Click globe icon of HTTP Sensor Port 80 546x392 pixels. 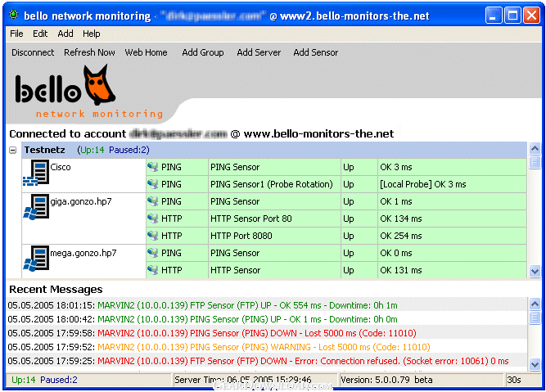[152, 219]
